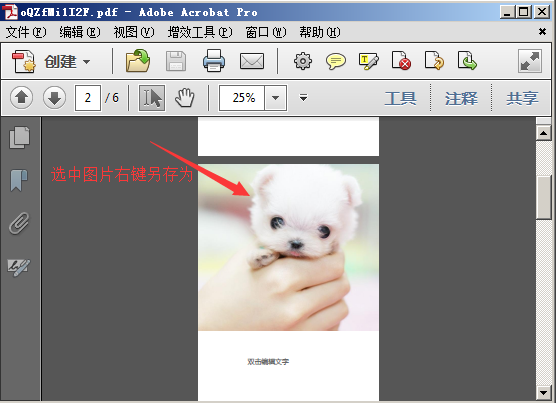Toggle read mode with the expand arrows icon

[530, 61]
